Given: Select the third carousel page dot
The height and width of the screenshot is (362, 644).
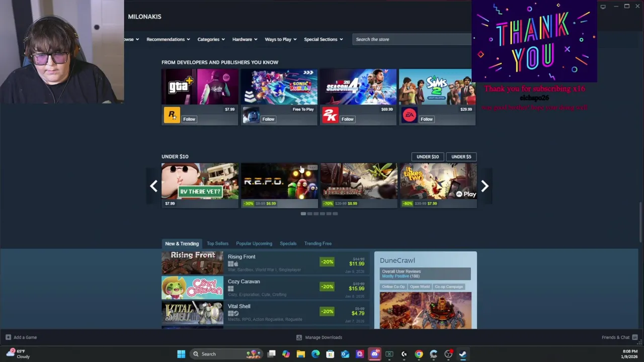Looking at the screenshot, I should 316,214.
